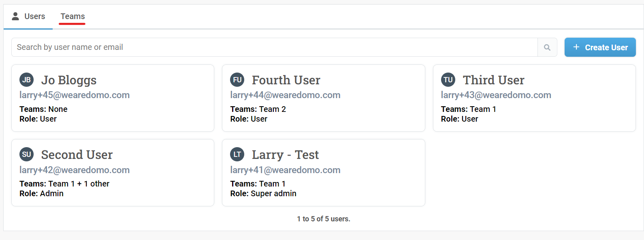Click the magnifying glass search icon
The width and height of the screenshot is (644, 240).
[x=547, y=47]
